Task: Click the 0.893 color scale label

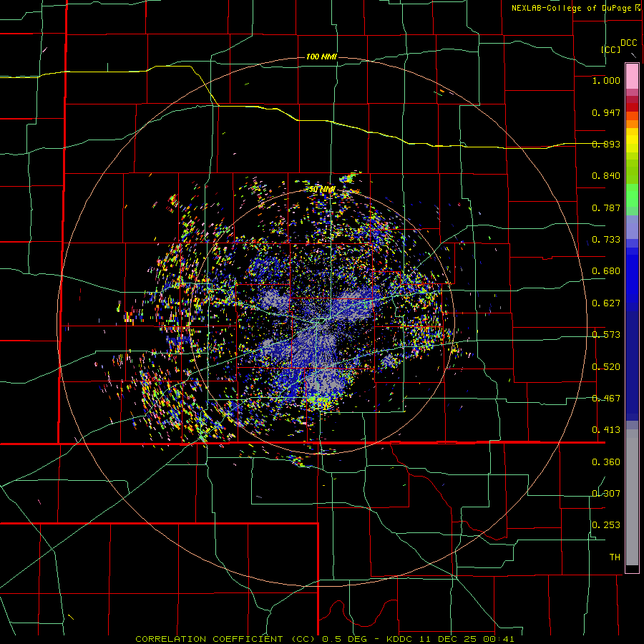Action: pos(606,144)
